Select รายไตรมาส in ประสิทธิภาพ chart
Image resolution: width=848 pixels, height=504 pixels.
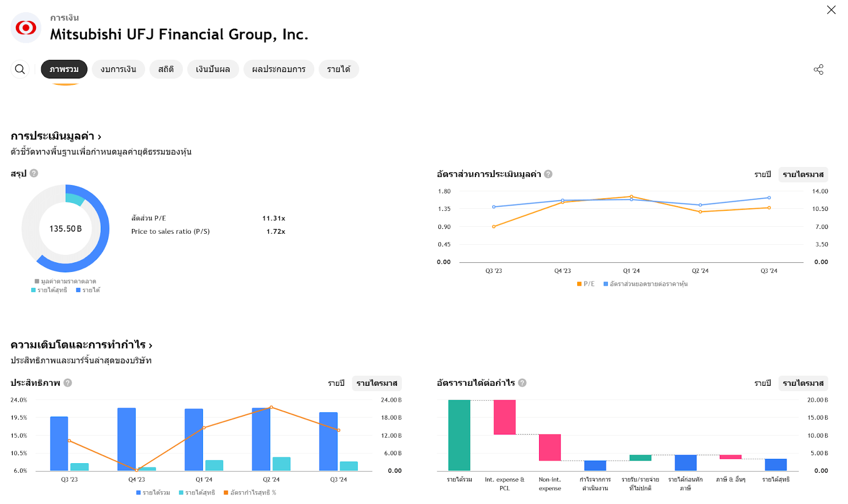377,383
